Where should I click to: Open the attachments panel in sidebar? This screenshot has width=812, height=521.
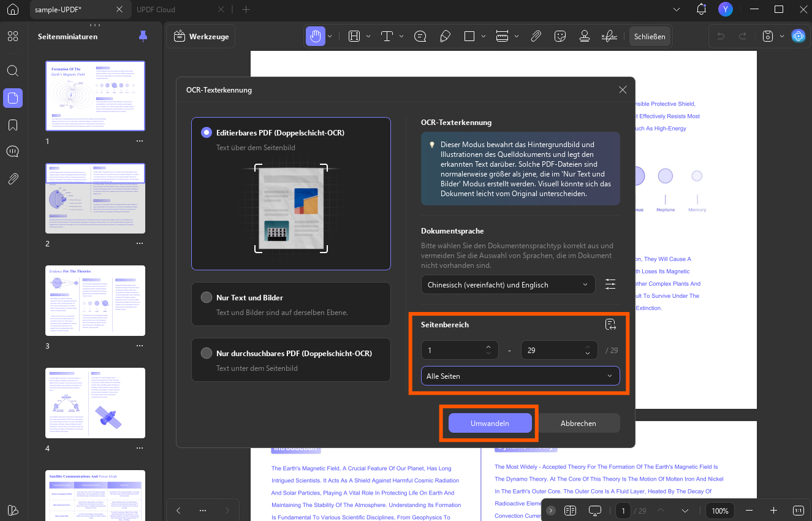13,179
